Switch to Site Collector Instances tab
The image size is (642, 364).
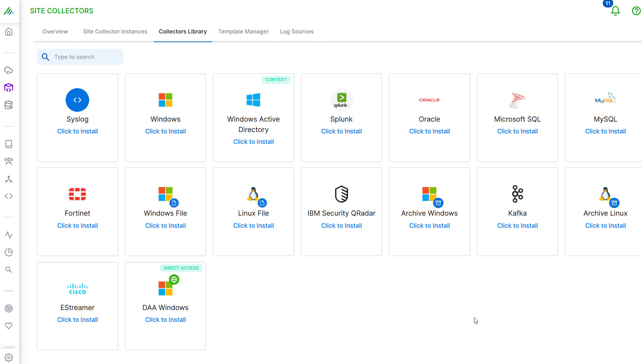pyautogui.click(x=115, y=31)
